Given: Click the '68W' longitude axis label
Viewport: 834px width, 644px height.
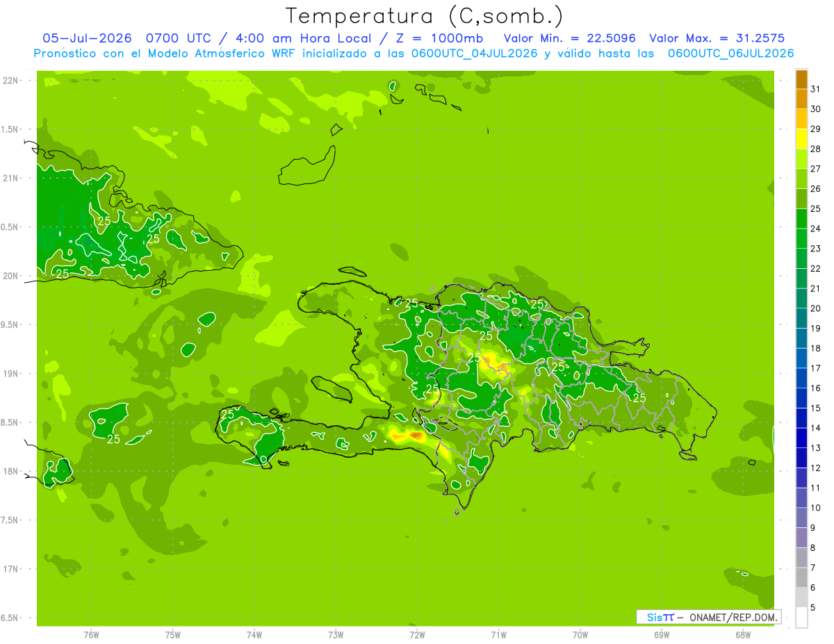Looking at the screenshot, I should (743, 635).
